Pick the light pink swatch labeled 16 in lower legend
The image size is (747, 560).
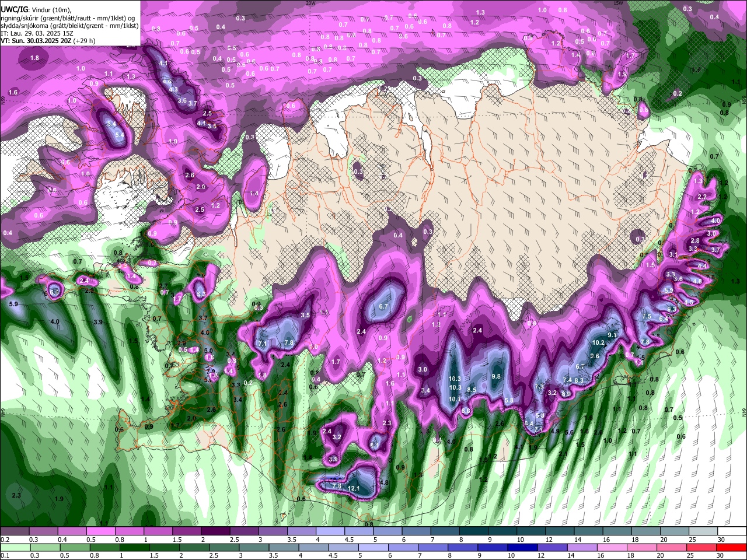(x=612, y=548)
